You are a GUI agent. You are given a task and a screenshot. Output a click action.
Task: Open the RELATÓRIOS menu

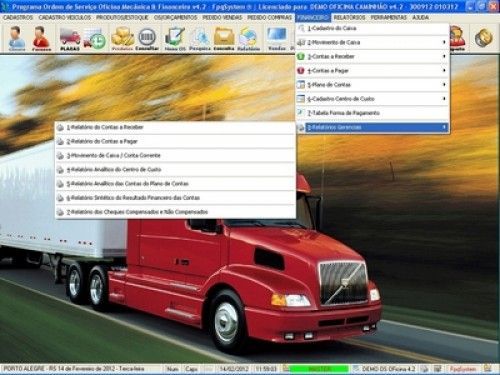(349, 17)
